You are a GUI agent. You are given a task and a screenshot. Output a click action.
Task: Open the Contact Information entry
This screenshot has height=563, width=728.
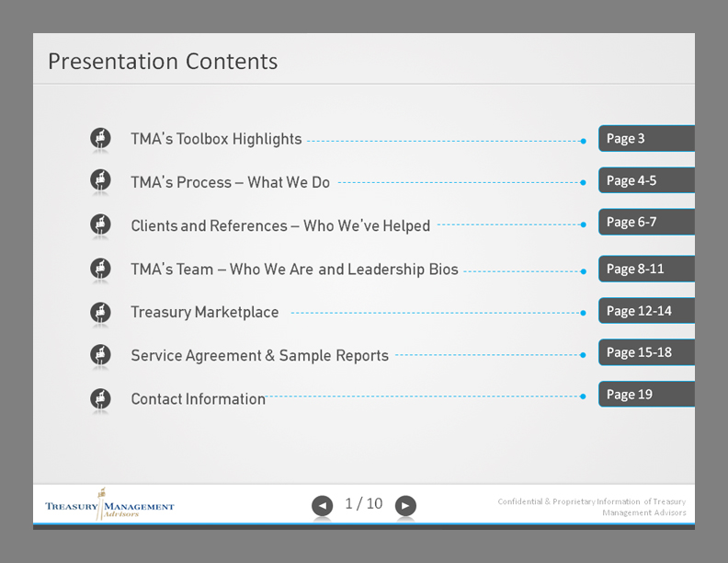(199, 399)
